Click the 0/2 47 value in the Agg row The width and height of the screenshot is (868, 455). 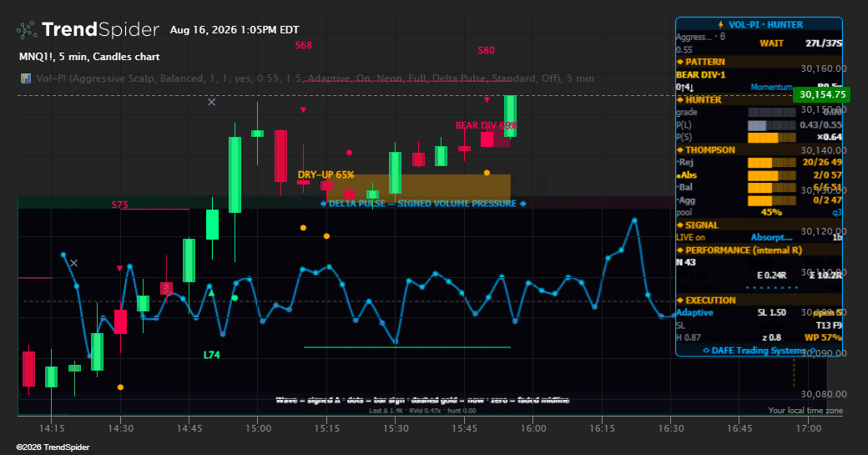click(827, 200)
